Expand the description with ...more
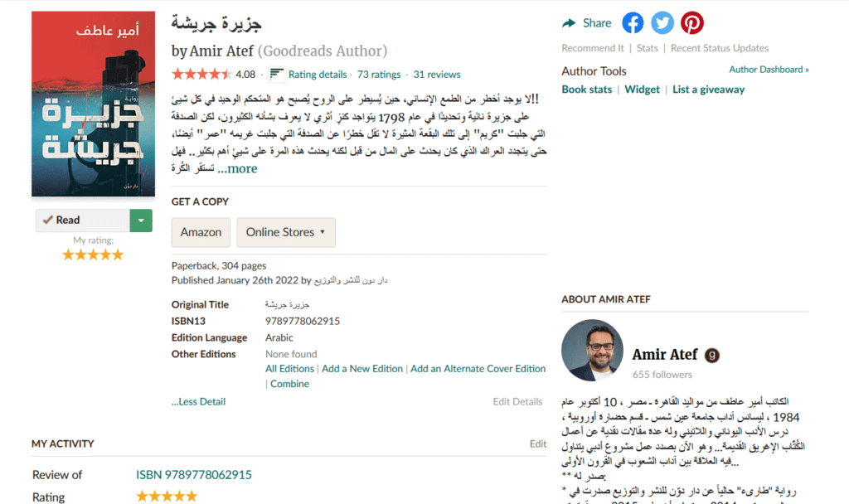Screen dimensions: 849x504 tap(237, 169)
